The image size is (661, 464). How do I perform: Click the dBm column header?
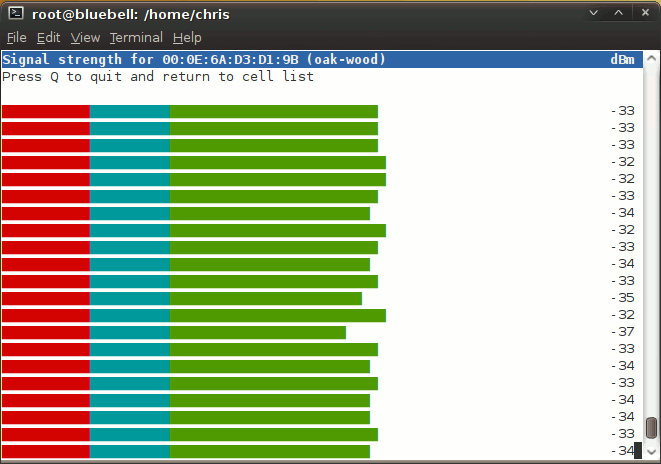point(622,60)
